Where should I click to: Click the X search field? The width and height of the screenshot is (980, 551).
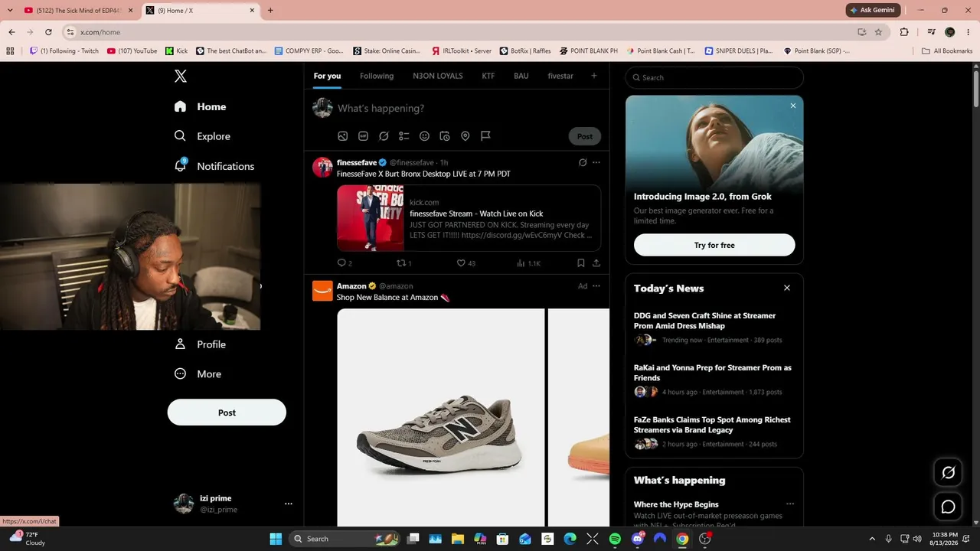(714, 77)
